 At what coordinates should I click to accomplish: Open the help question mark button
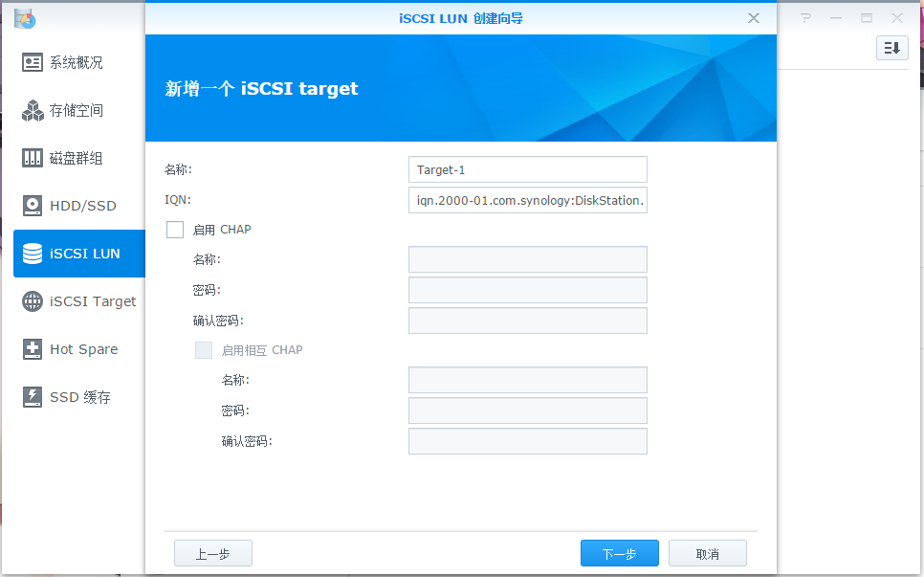805,18
